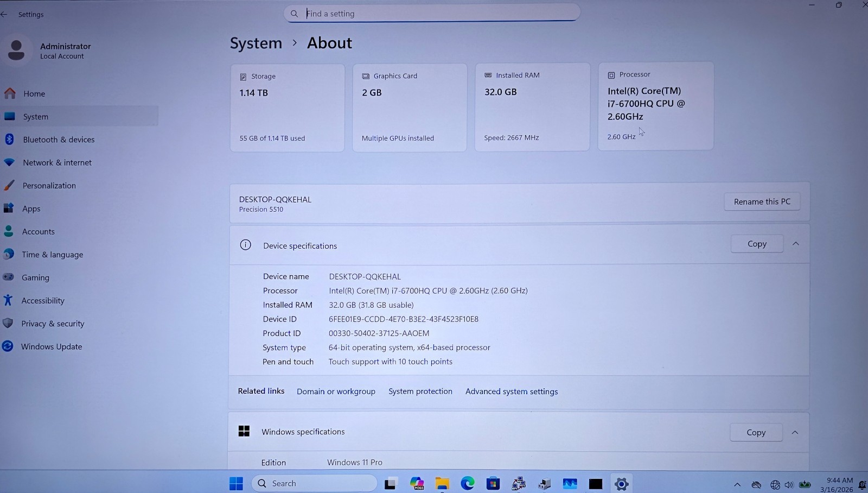The width and height of the screenshot is (868, 493).
Task: Launch Microsoft Edge from the taskbar
Action: [468, 483]
